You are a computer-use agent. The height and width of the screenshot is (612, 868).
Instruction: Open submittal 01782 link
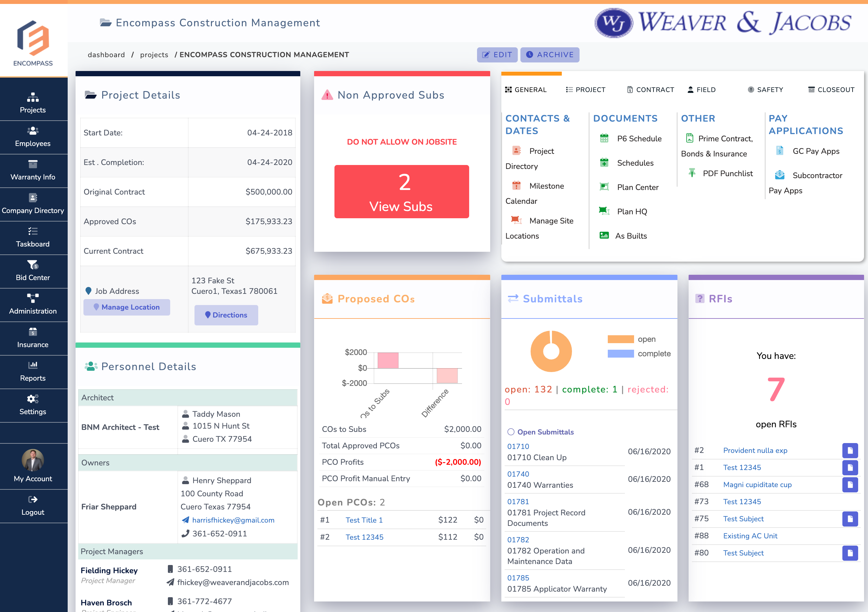(x=518, y=540)
